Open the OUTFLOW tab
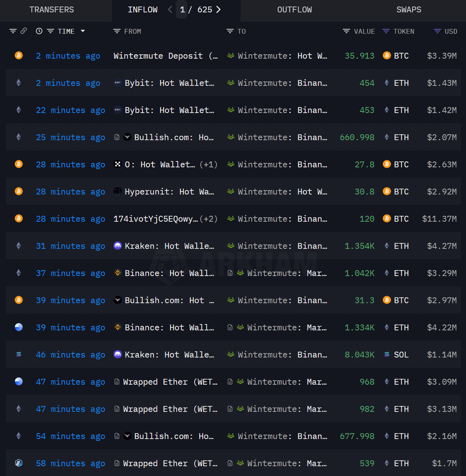 click(295, 10)
